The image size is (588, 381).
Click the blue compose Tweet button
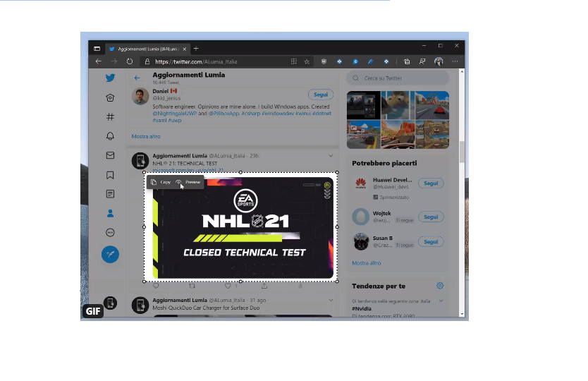110,254
